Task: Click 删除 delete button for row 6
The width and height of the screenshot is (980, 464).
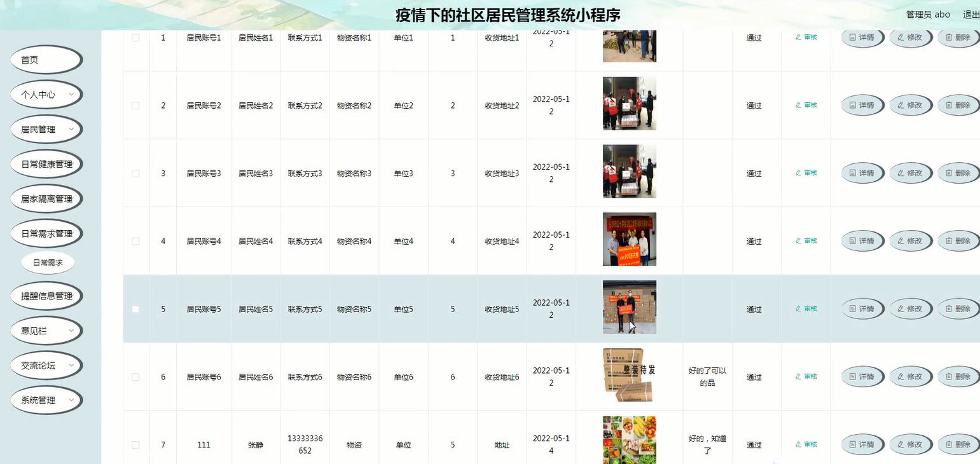Action: (x=958, y=377)
